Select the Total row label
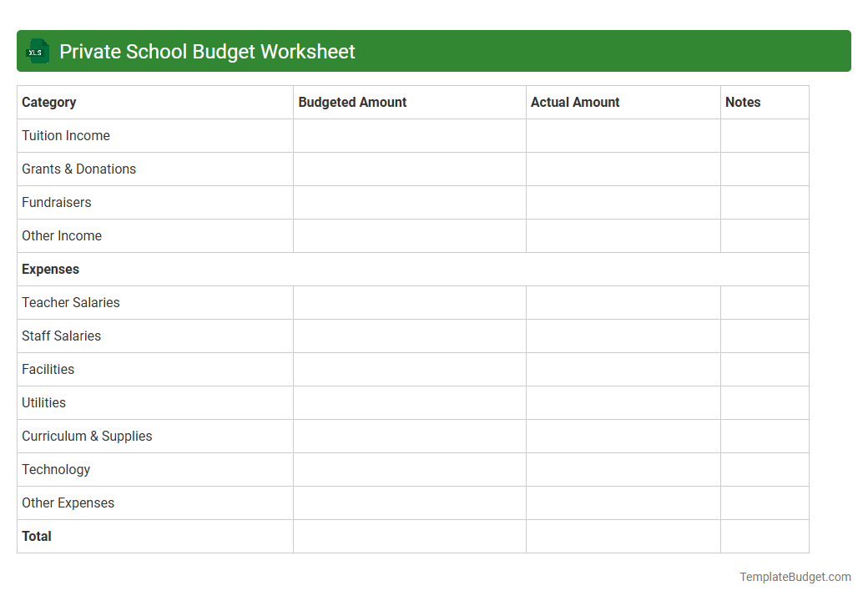This screenshot has height=601, width=868. coord(37,536)
